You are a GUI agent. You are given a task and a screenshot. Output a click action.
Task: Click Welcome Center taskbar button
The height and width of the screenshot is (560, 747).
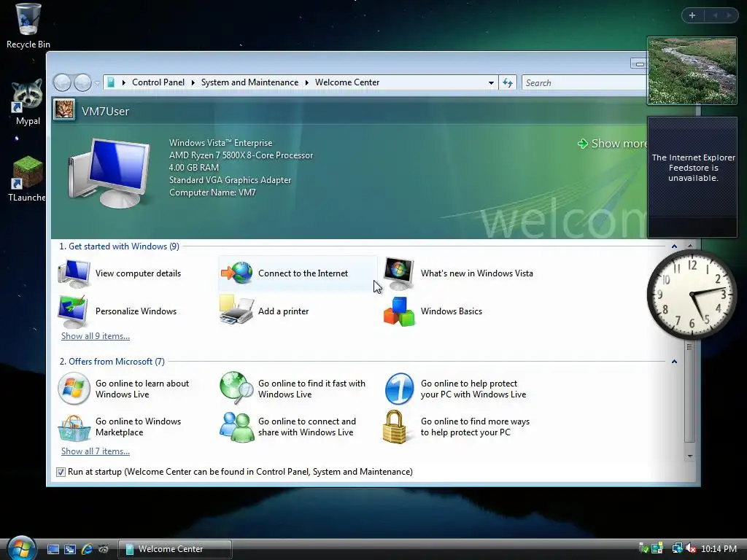[x=175, y=549]
